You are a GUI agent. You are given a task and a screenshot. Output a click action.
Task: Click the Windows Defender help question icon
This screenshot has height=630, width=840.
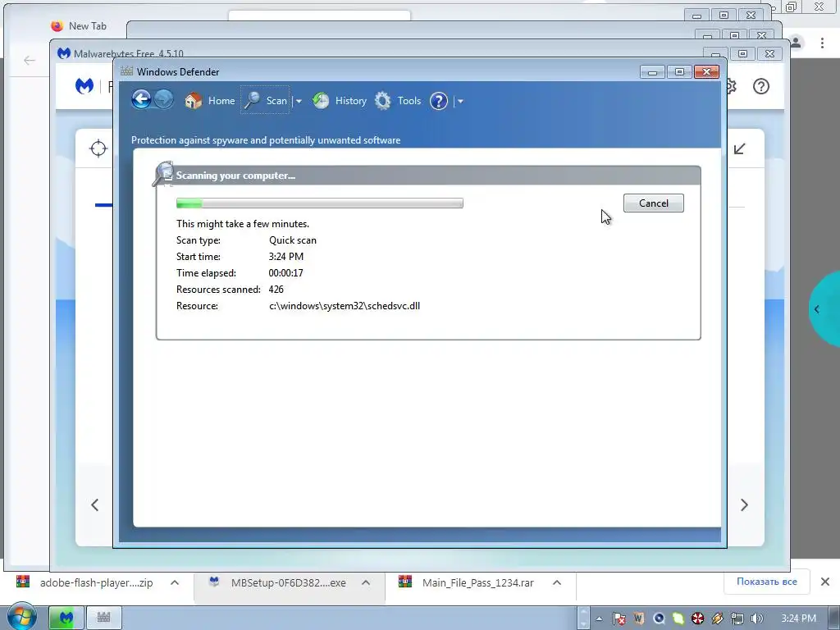coord(439,101)
